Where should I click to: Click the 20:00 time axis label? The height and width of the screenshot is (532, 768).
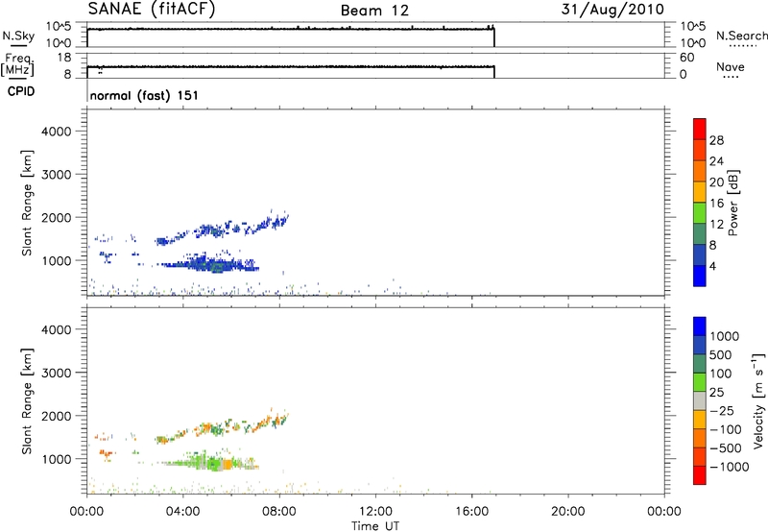pyautogui.click(x=568, y=512)
